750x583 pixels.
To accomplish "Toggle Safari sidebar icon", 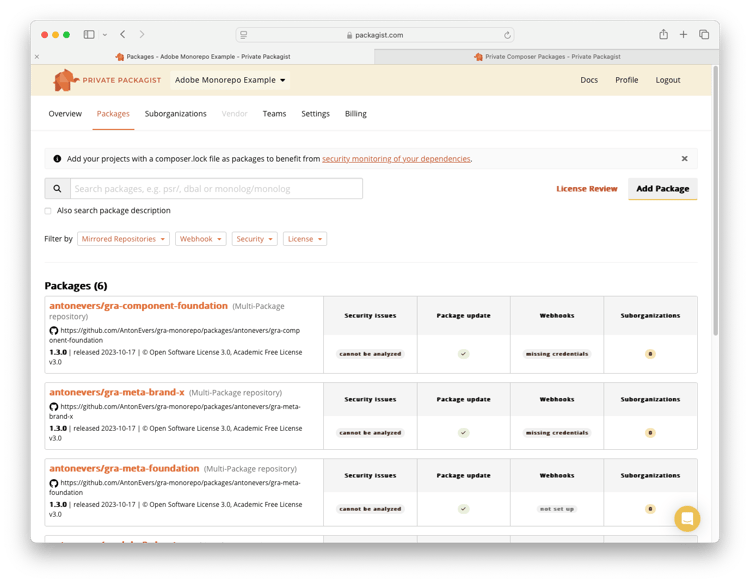I will 89,34.
